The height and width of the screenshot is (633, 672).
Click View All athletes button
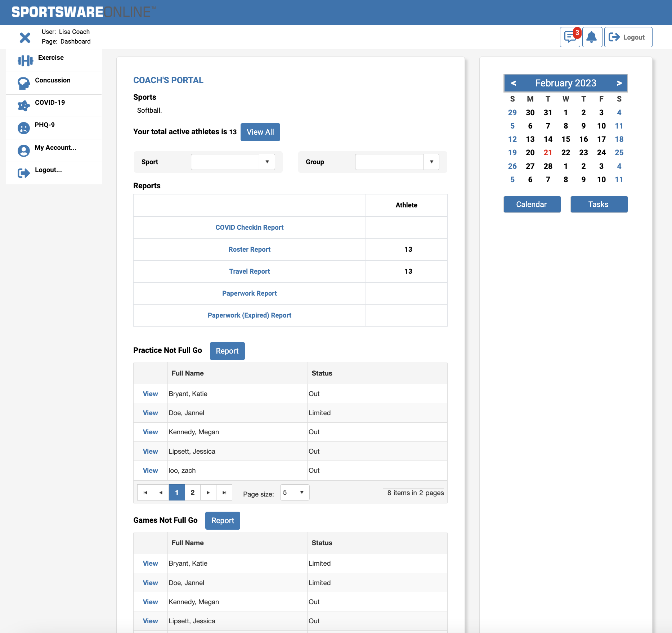click(x=260, y=132)
